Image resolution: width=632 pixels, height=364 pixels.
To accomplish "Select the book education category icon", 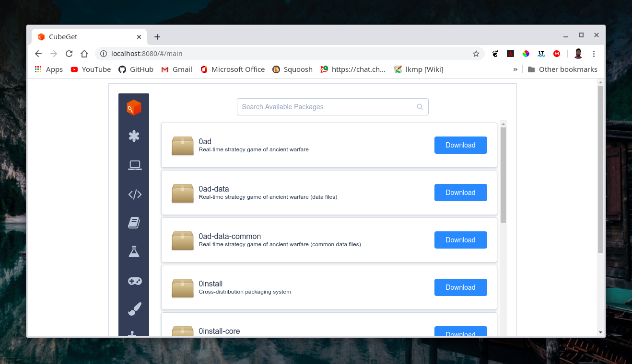I will (134, 223).
